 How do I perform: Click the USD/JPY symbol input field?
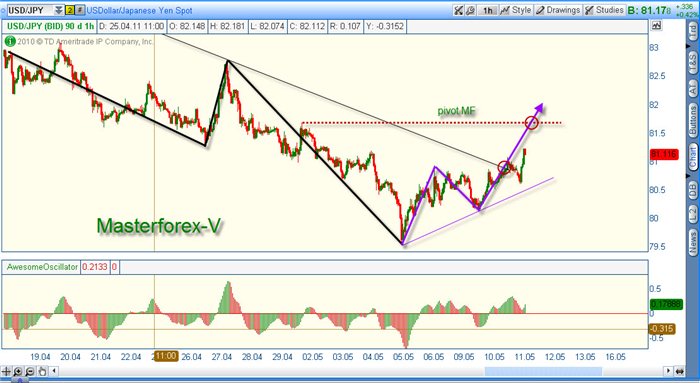[30, 10]
